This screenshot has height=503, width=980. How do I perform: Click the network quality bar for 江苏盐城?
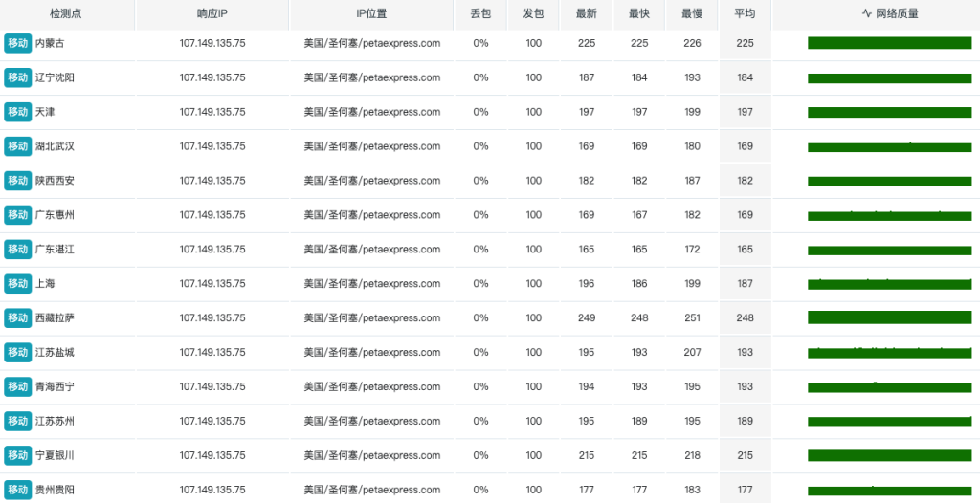889,353
